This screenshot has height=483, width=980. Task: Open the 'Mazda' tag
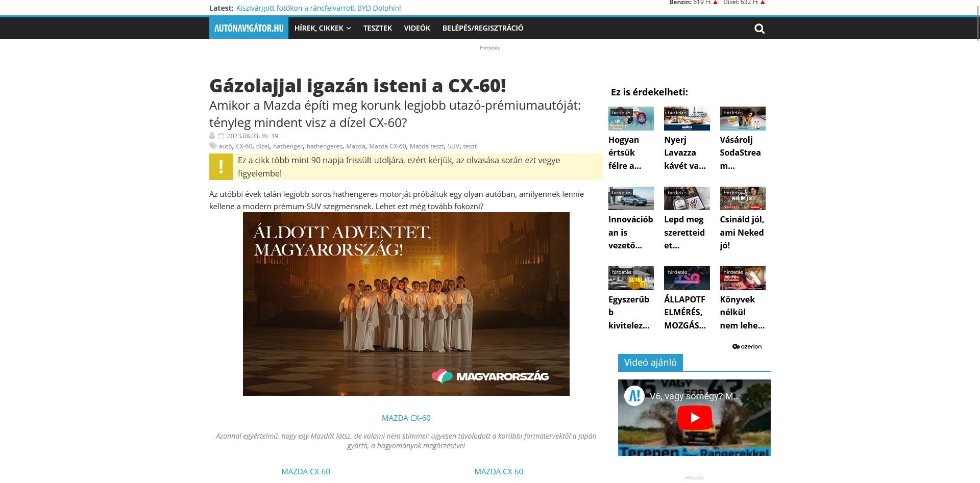tap(356, 146)
